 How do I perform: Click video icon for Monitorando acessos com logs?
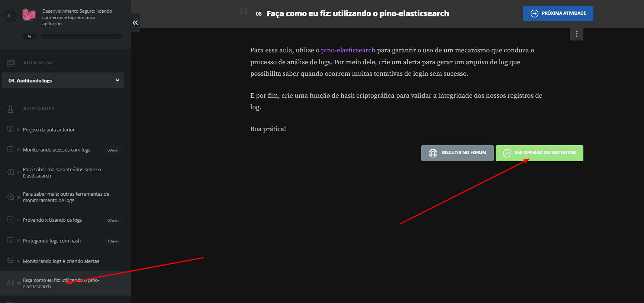coord(10,149)
